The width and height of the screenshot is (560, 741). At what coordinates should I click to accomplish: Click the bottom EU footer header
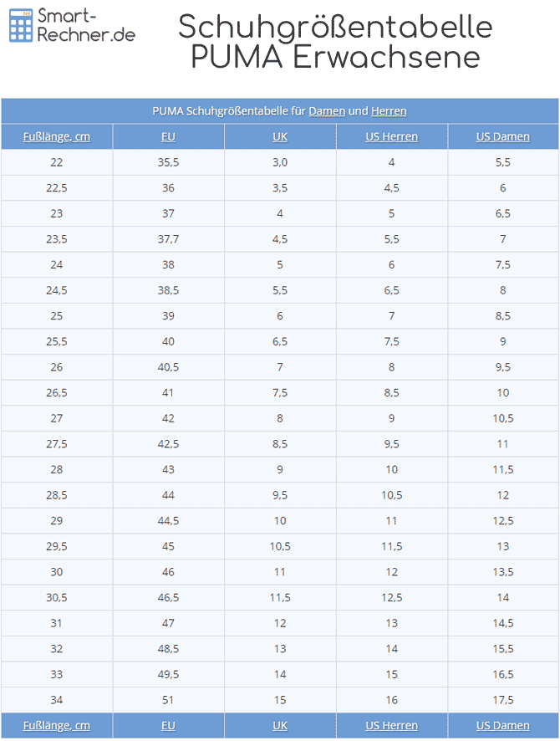(x=168, y=725)
